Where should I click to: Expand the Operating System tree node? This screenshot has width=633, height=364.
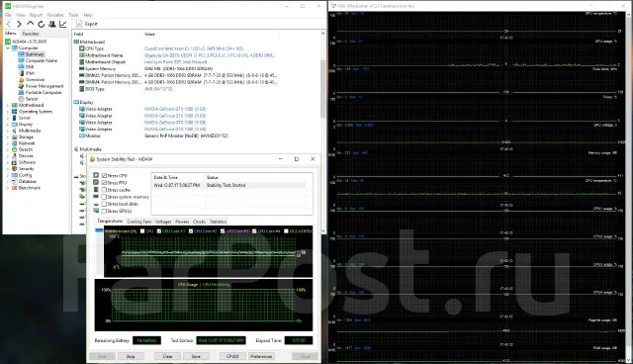pos(8,112)
